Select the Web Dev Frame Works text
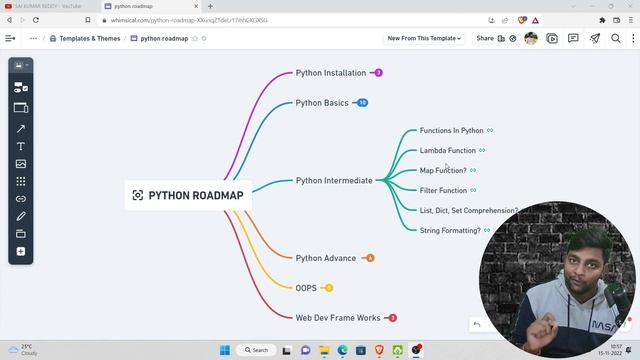This screenshot has height=360, width=640. click(x=338, y=318)
